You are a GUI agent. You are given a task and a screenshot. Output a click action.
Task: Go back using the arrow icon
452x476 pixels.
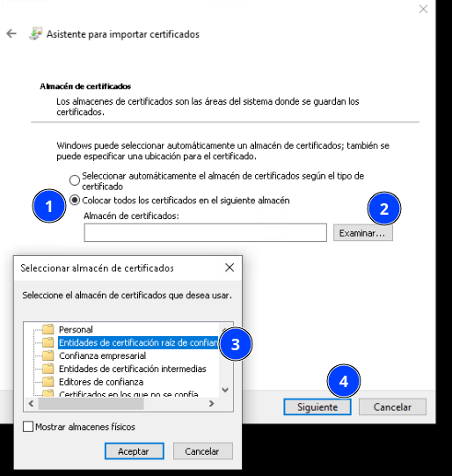click(x=11, y=33)
